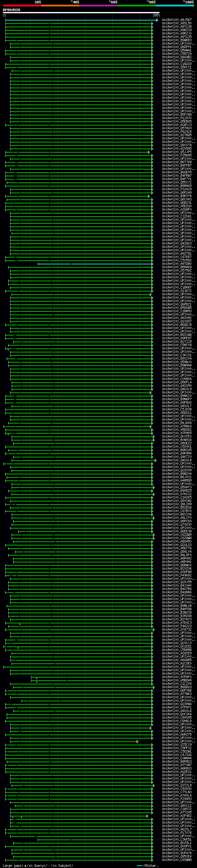
Task: Click hit UniRef100_A9P9M4
Action: [x=177, y=454]
